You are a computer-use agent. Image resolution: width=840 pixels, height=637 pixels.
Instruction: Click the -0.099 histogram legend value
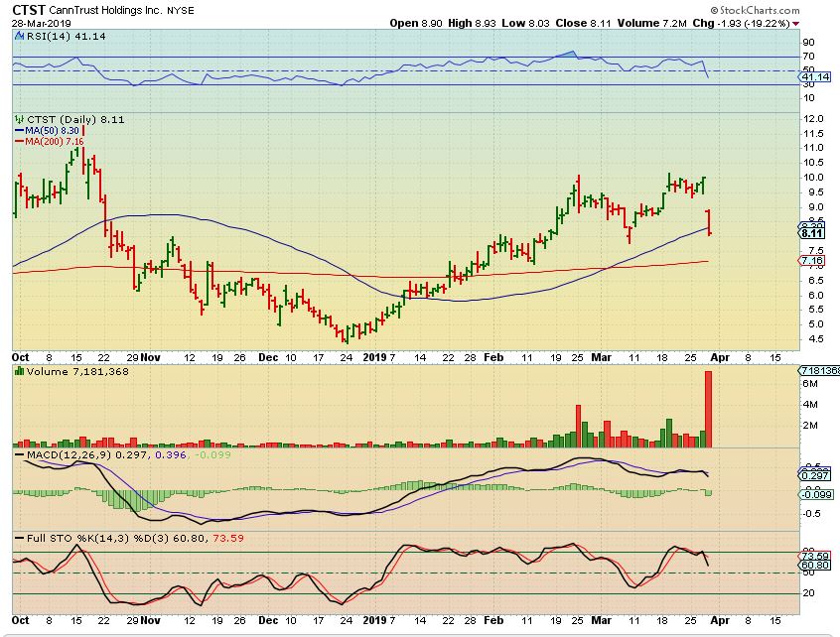(x=212, y=455)
